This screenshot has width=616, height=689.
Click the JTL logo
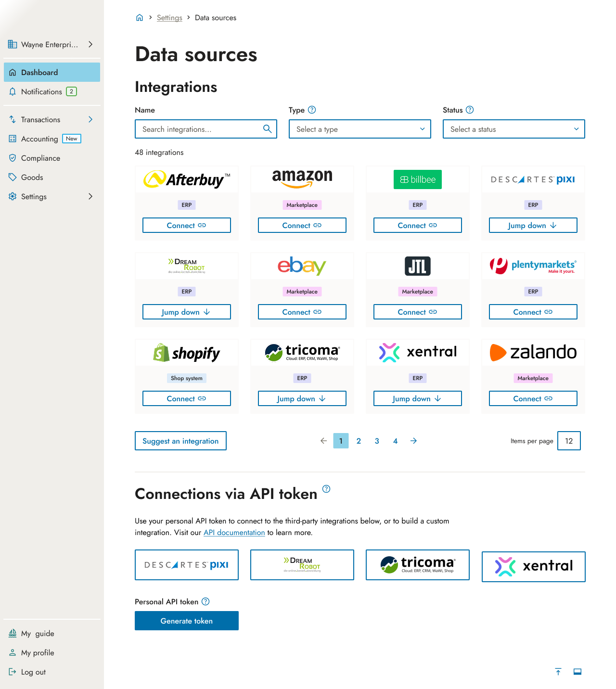pyautogui.click(x=418, y=266)
